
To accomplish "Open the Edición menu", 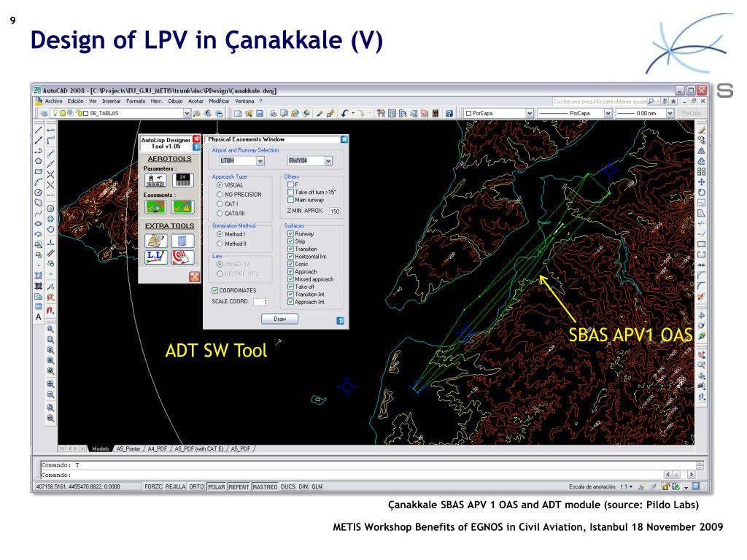I will click(75, 101).
